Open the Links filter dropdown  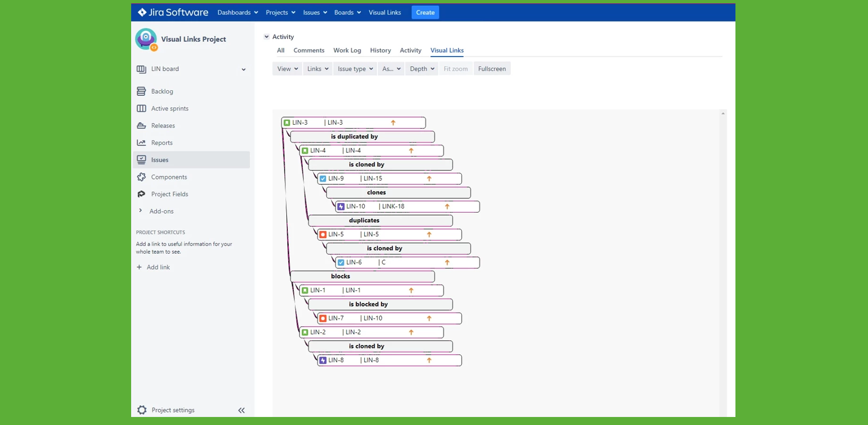[x=317, y=69]
